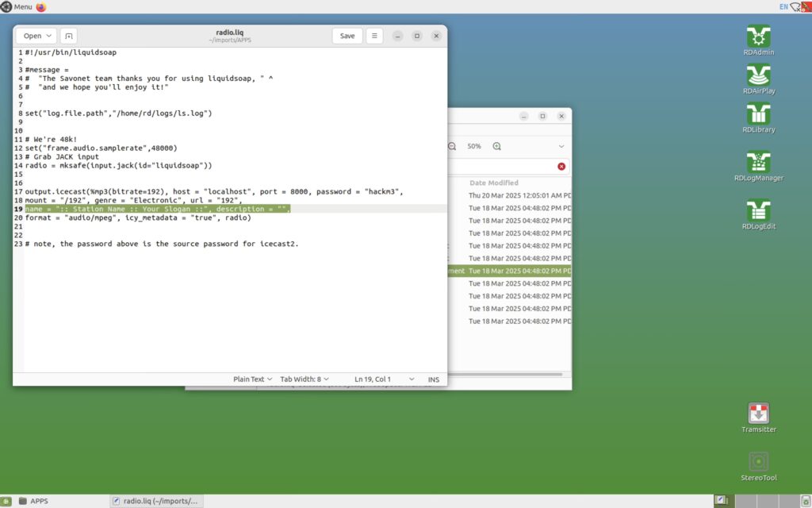Viewport: 812px width, 508px height.
Task: Create a new document tab in the editor
Action: (68, 36)
